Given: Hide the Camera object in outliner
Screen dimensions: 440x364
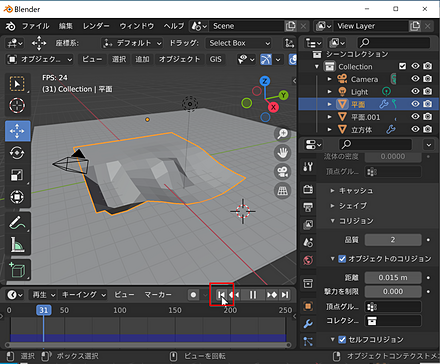Looking at the screenshot, I should (415, 79).
